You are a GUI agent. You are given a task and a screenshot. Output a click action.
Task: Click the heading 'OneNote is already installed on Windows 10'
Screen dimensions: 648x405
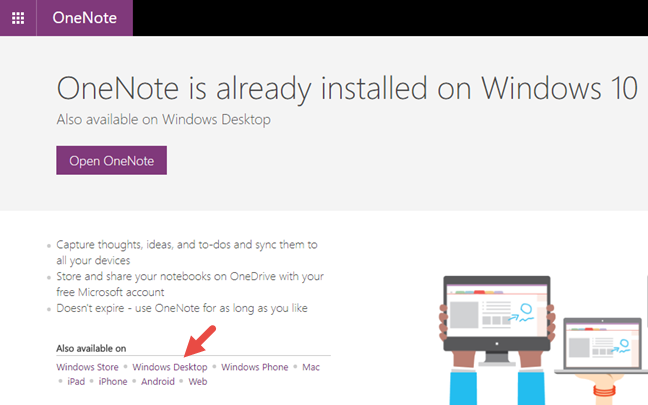[x=347, y=88]
